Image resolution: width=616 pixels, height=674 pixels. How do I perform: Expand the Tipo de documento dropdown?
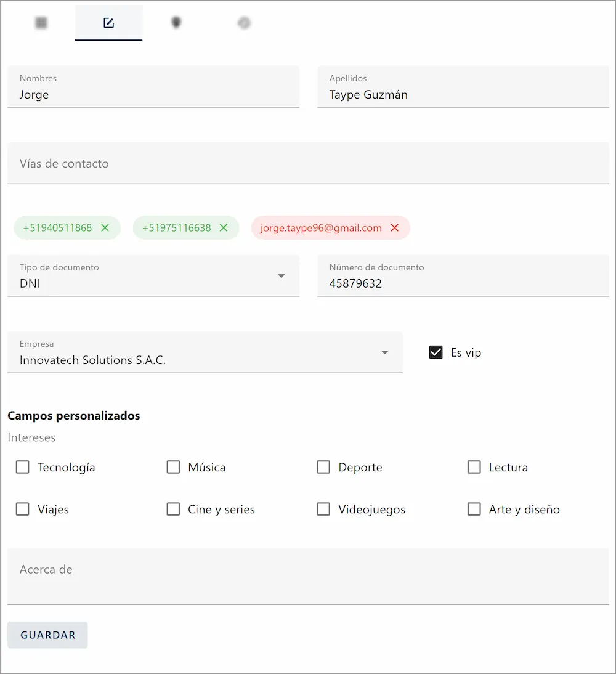(281, 276)
